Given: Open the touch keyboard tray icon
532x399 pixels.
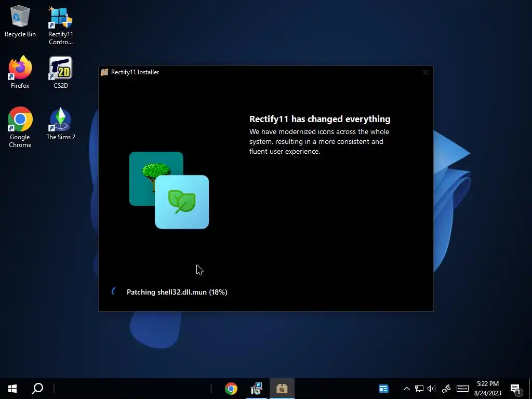Looking at the screenshot, I should 462,389.
